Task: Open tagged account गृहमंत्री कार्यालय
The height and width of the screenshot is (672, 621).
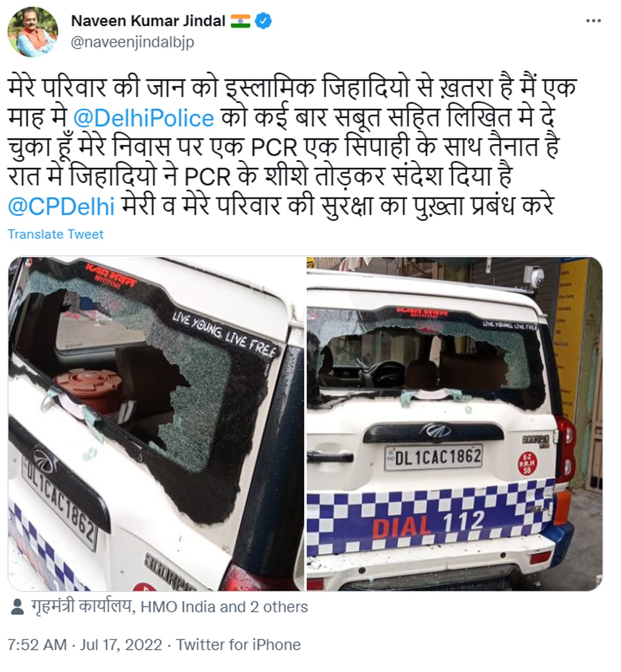Action: click(x=81, y=607)
